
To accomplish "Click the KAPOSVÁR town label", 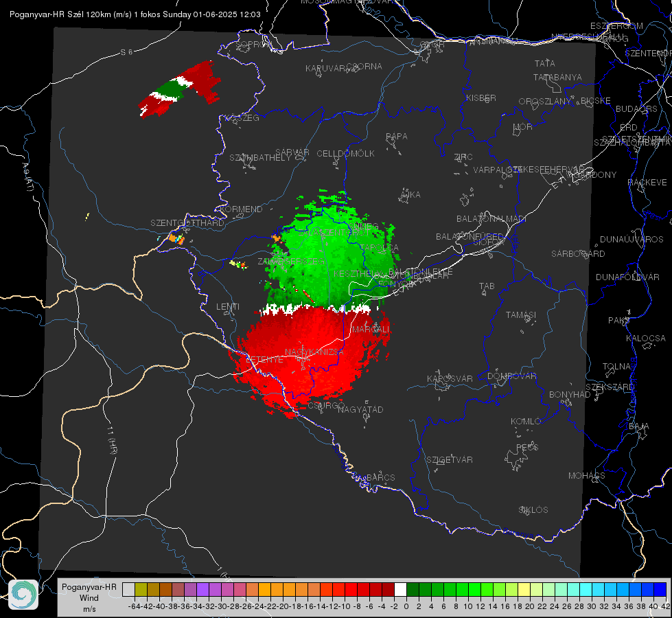I will pyautogui.click(x=450, y=378).
